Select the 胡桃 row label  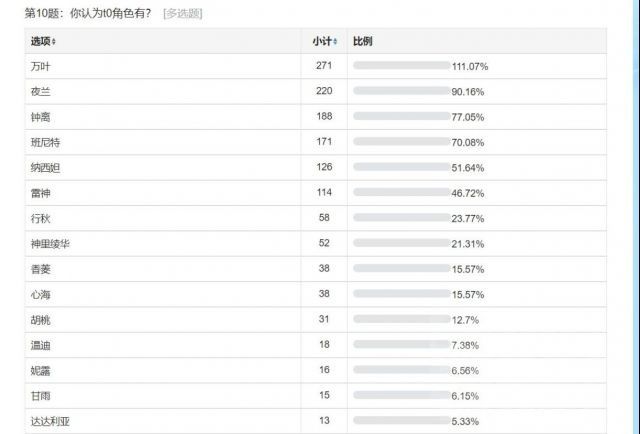point(40,319)
